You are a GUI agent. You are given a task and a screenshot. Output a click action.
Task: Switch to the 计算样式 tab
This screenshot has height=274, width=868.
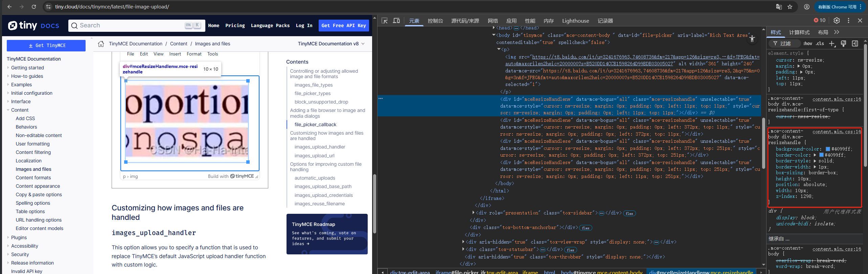(799, 32)
